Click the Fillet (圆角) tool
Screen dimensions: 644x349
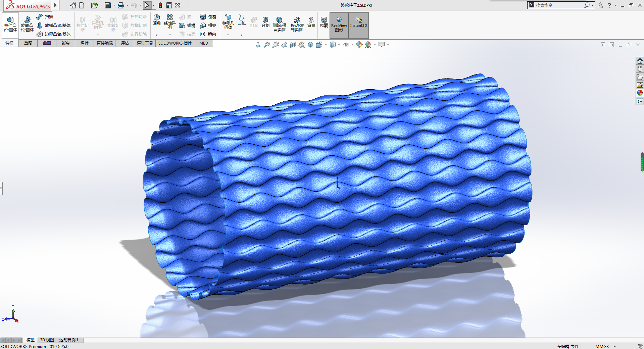point(157,20)
